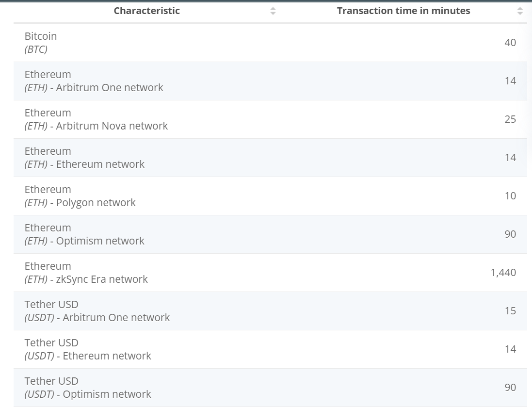Click the Transaction time in minutes header text

[403, 11]
